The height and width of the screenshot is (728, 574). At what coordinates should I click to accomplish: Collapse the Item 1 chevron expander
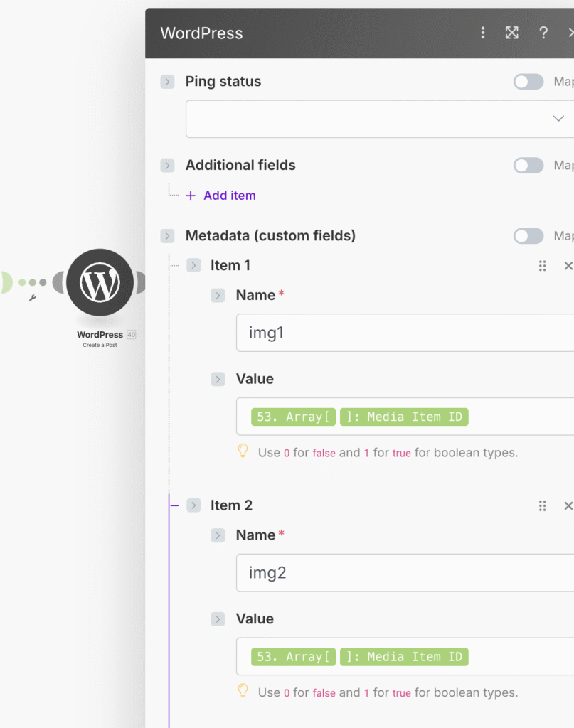(x=193, y=266)
